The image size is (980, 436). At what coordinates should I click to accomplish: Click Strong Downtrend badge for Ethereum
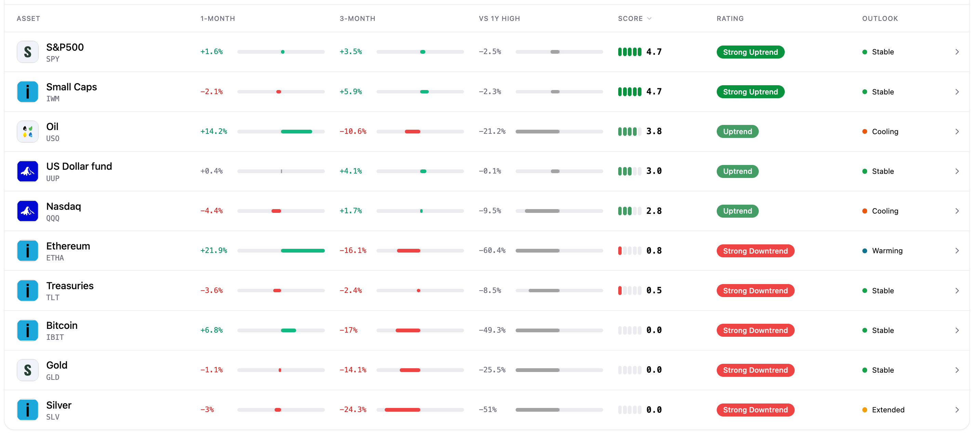pyautogui.click(x=755, y=251)
